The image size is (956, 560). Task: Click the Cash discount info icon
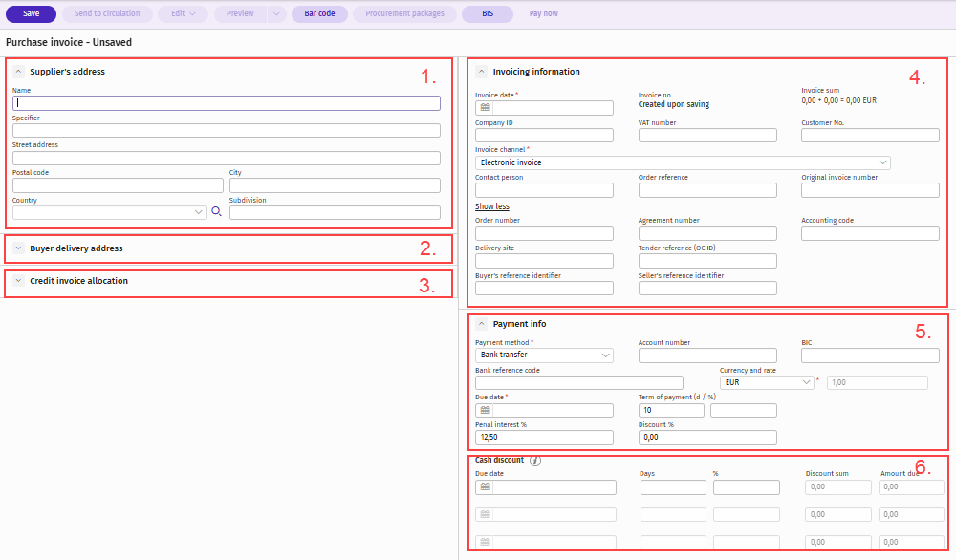pos(535,461)
